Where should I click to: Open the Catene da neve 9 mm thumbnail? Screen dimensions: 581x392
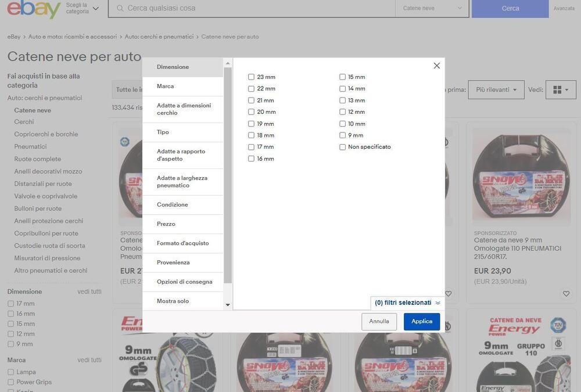(x=522, y=177)
